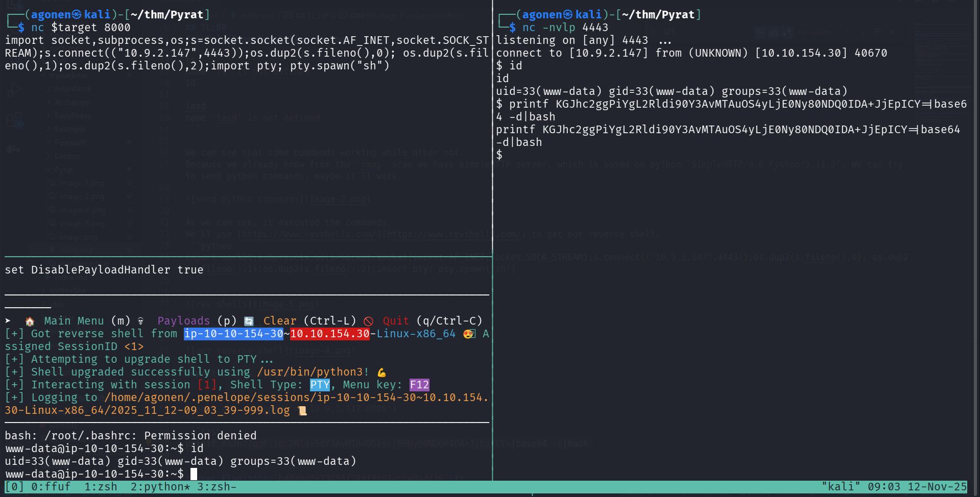The image size is (980, 497).
Task: Click the next-match down arrow in search bar
Action: coord(863,32)
